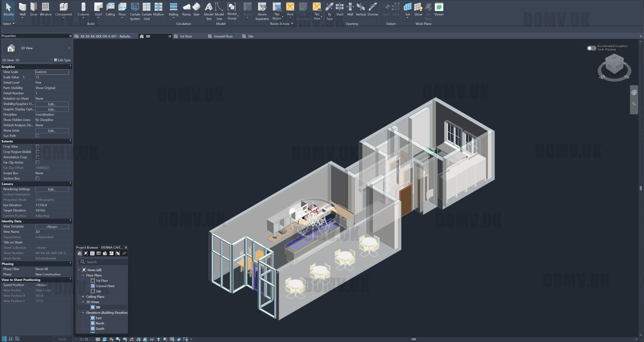The height and width of the screenshot is (342, 644).
Task: Click Edit for Visibility/Graphics Overrides
Action: [x=52, y=104]
